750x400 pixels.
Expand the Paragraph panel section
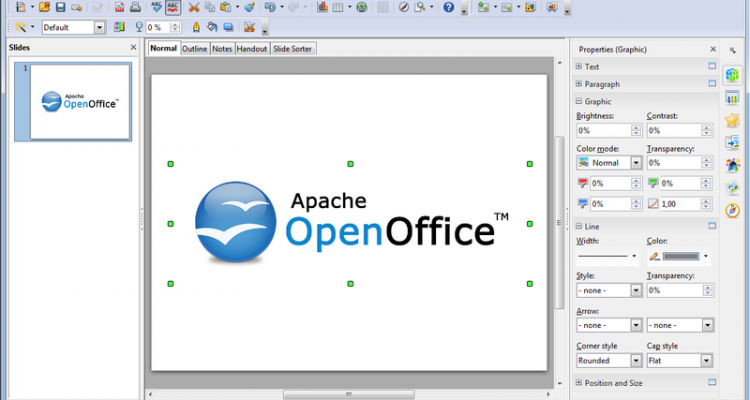(579, 84)
